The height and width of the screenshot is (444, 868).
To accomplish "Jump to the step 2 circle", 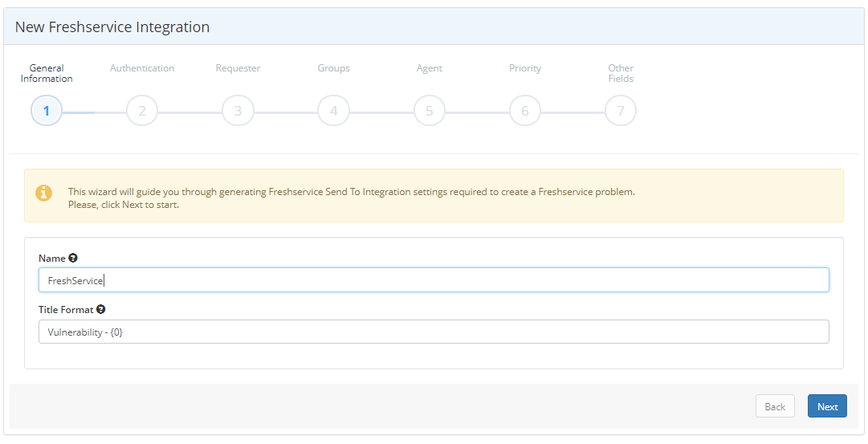I will [x=142, y=111].
